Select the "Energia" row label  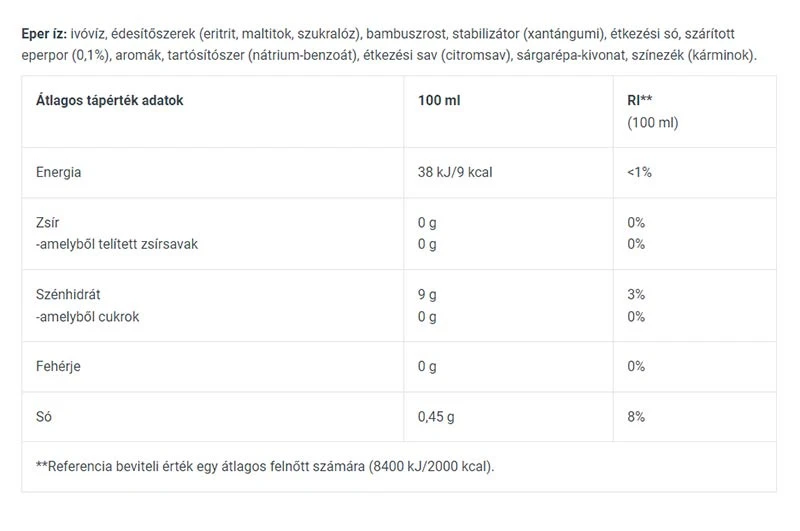pos(58,172)
